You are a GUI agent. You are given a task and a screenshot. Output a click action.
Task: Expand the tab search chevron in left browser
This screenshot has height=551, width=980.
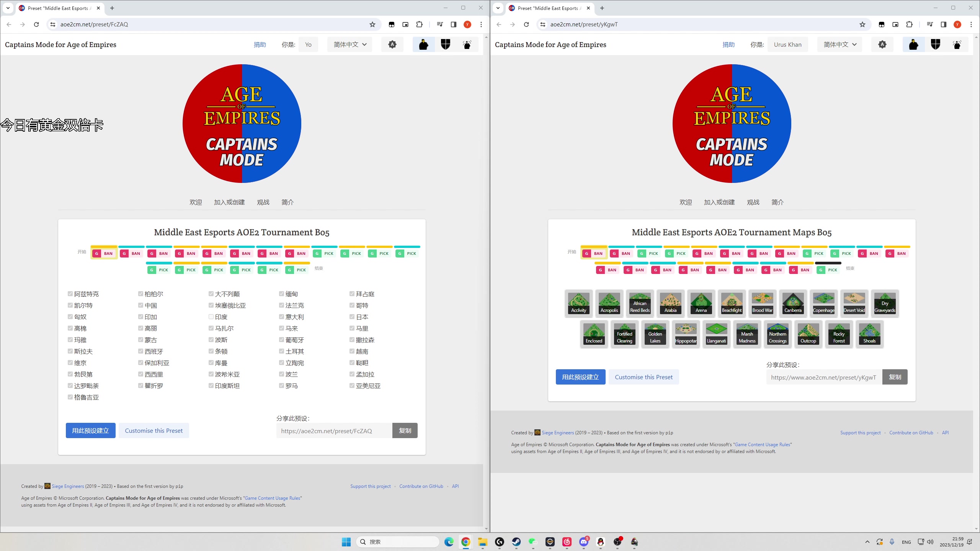pos(8,8)
